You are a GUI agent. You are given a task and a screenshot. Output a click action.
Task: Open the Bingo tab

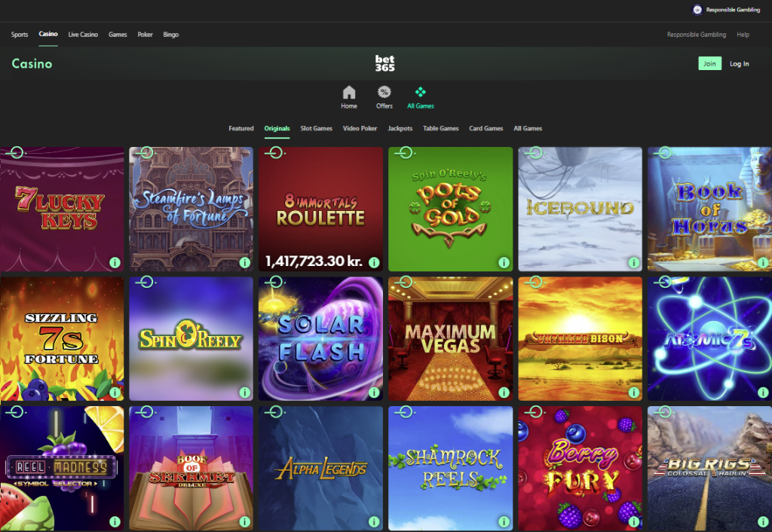click(171, 34)
